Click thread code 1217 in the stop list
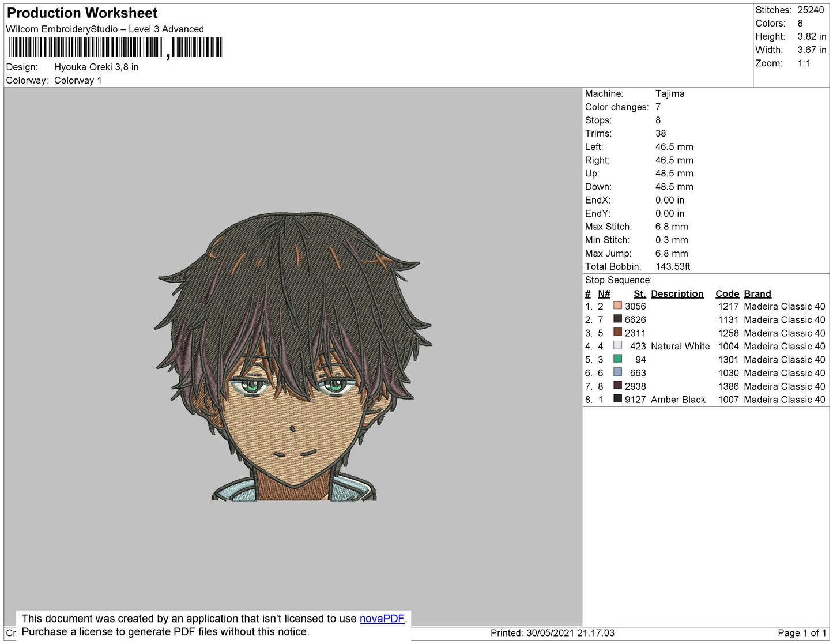 (x=728, y=306)
